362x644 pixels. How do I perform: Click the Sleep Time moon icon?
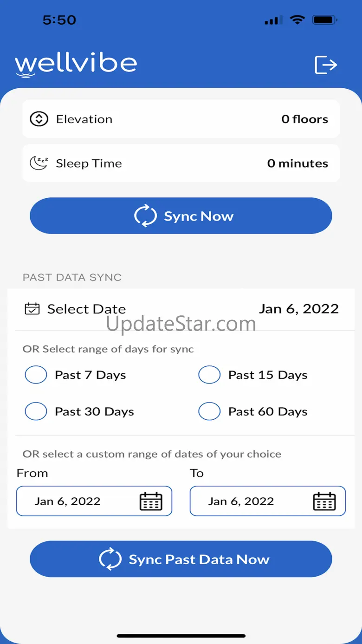pos(39,163)
